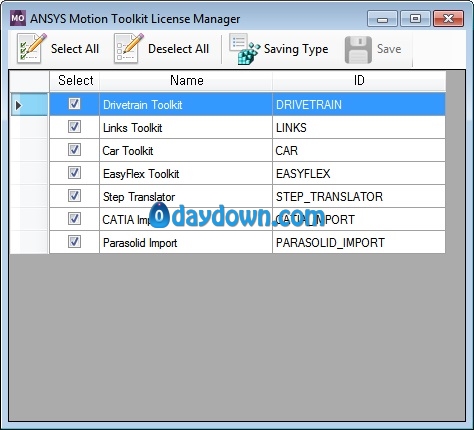
Task: Disable the EasyFlex Toolkit checkbox
Action: (x=74, y=173)
